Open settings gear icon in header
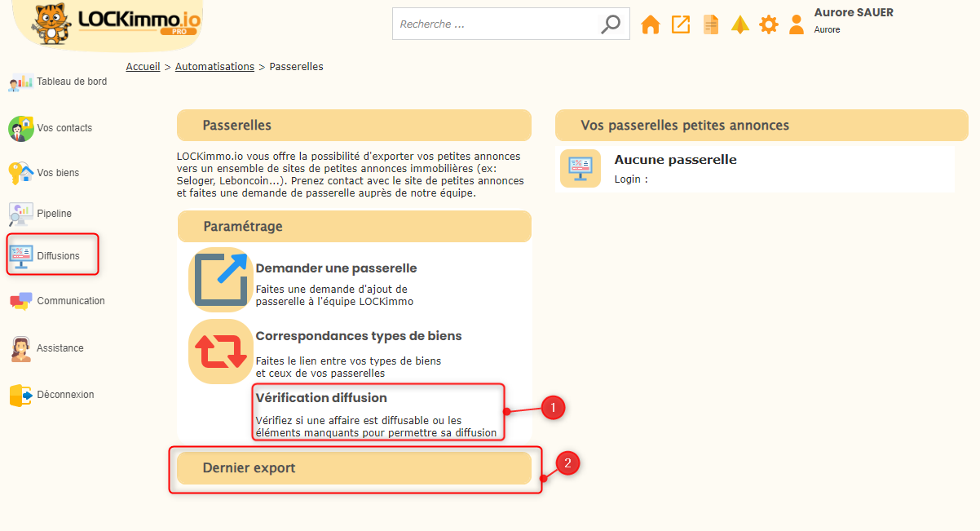This screenshot has height=531, width=980. pos(769,24)
